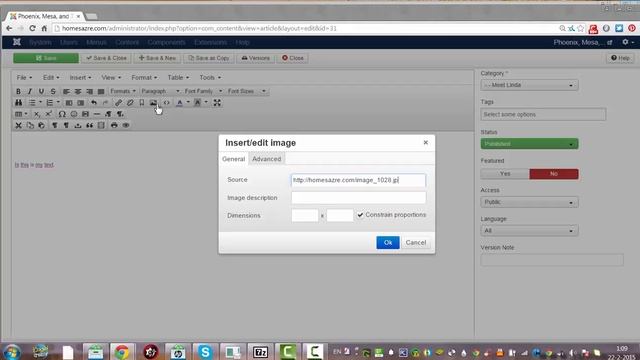The height and width of the screenshot is (360, 640).
Task: Click the Undo arrow icon
Action: (x=94, y=103)
